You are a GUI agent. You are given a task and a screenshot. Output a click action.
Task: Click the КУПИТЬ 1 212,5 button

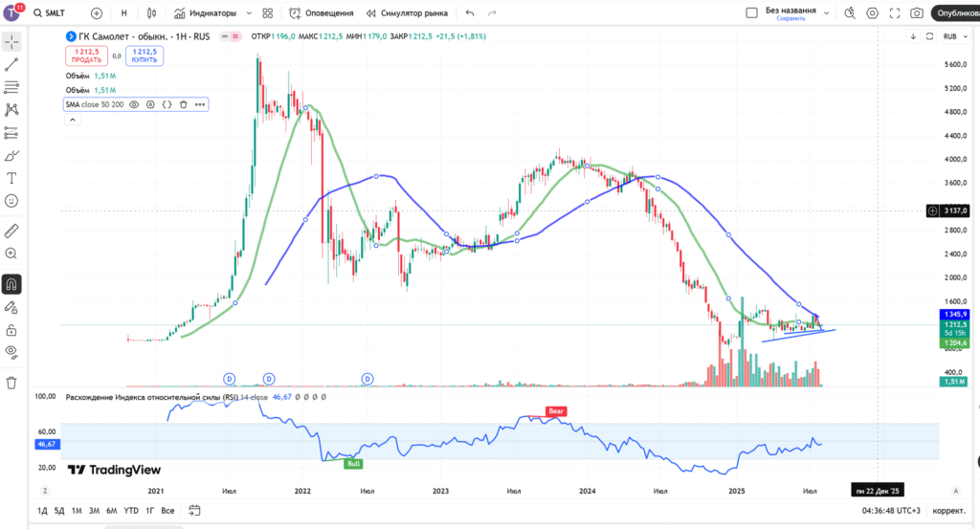[145, 55]
